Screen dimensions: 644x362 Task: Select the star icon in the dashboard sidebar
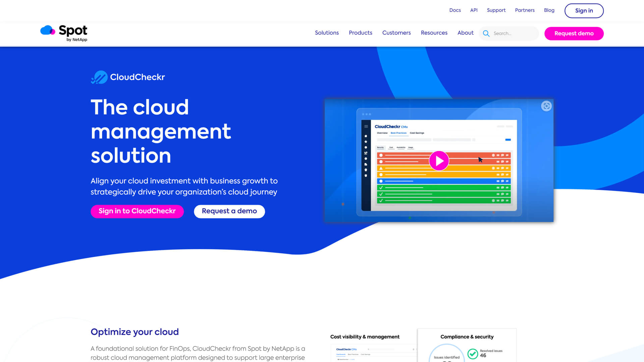pyautogui.click(x=366, y=141)
